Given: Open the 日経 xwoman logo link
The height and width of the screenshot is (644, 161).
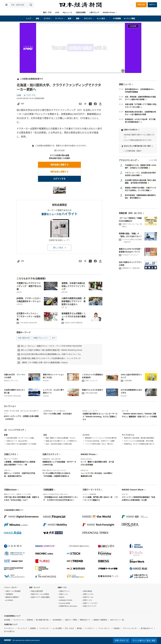Looking at the screenshot, I should 76,568.
